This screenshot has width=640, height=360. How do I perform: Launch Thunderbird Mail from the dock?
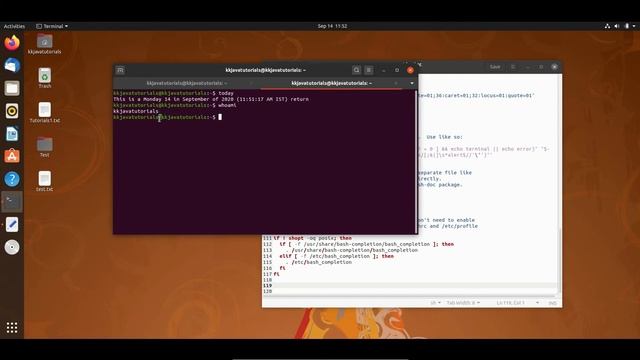pyautogui.click(x=12, y=65)
